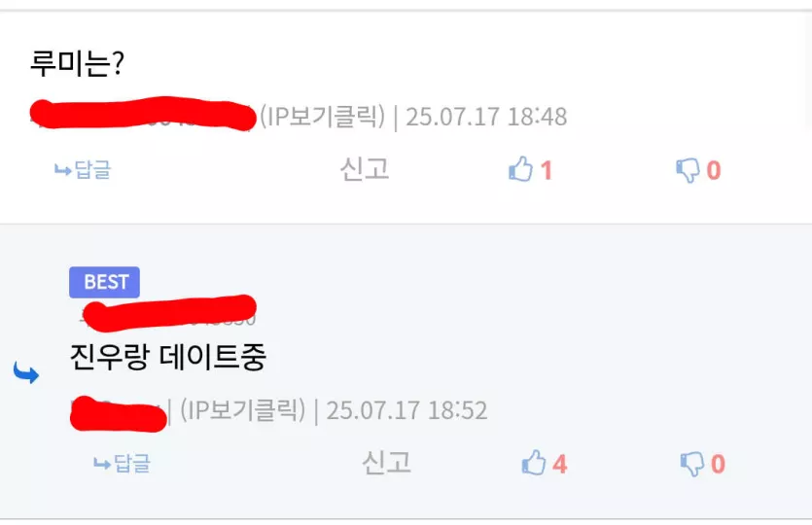Like the "진우랑 데이트중" reply with thumbs-up
The image size is (812, 525).
point(534,463)
